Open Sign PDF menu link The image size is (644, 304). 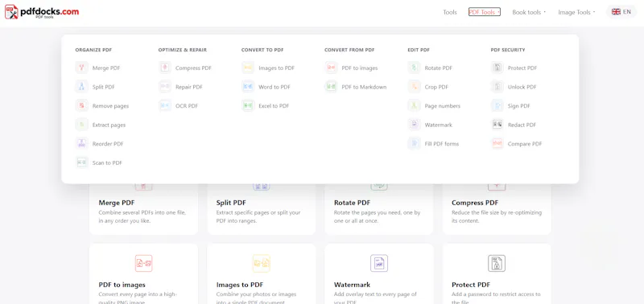(518, 106)
